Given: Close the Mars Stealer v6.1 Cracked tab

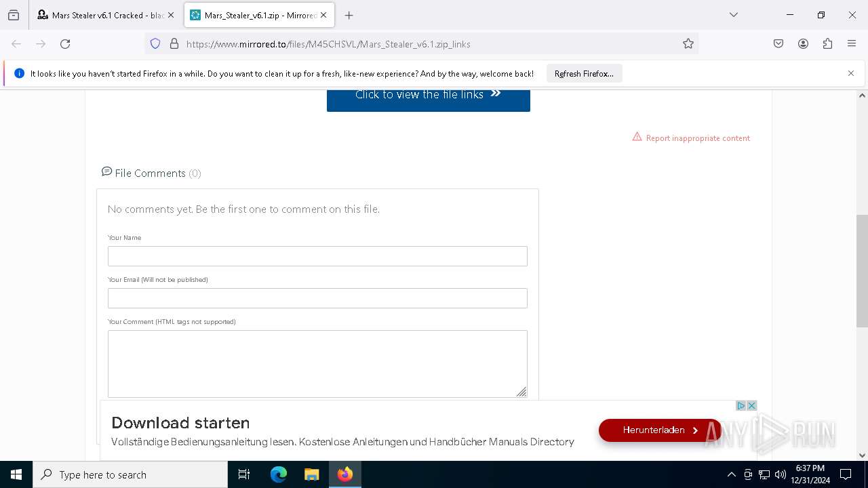Looking at the screenshot, I should [x=171, y=15].
